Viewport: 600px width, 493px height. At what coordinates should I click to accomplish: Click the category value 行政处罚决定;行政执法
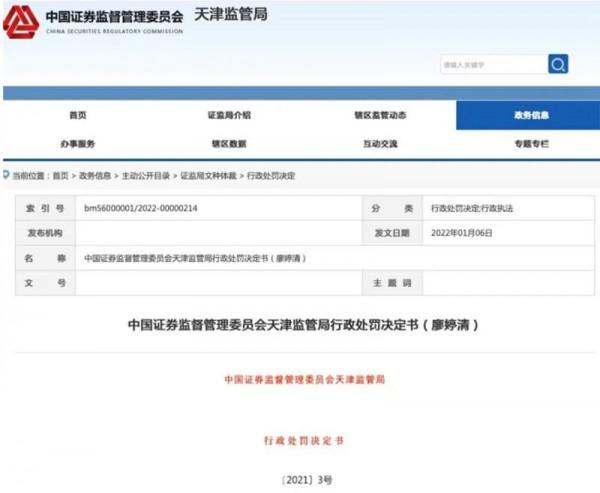(x=472, y=208)
